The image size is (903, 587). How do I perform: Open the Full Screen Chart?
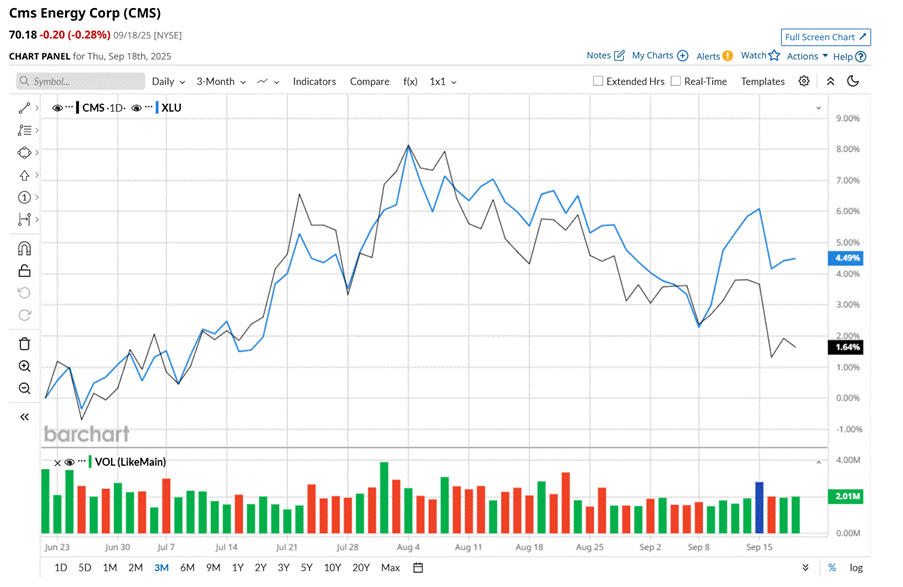pyautogui.click(x=825, y=37)
